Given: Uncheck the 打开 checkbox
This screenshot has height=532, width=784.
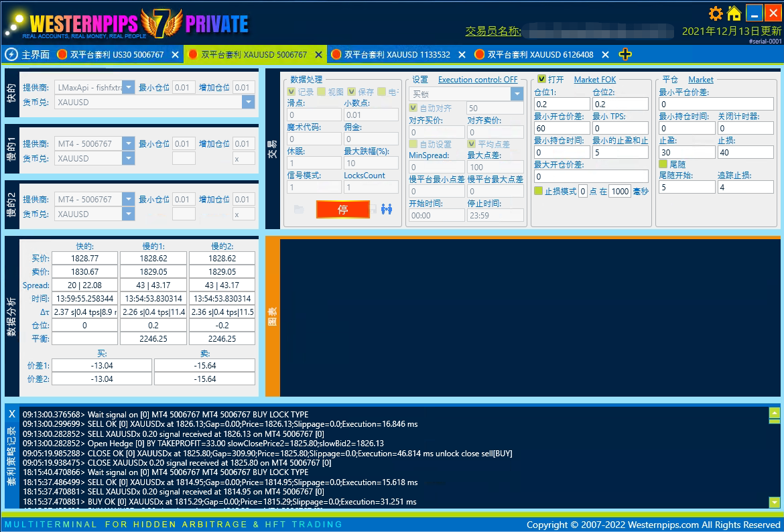Looking at the screenshot, I should [541, 79].
